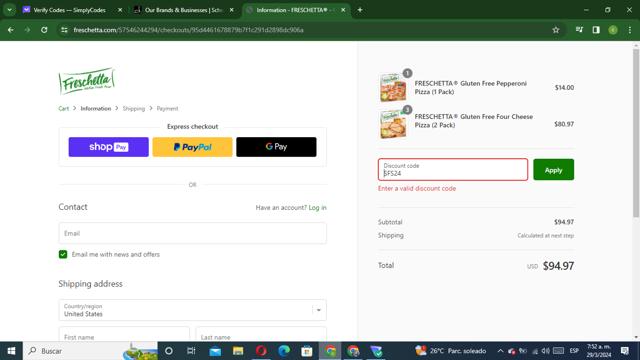Open Task View in the taskbar
Screen dimensions: 640x360
pos(191,351)
